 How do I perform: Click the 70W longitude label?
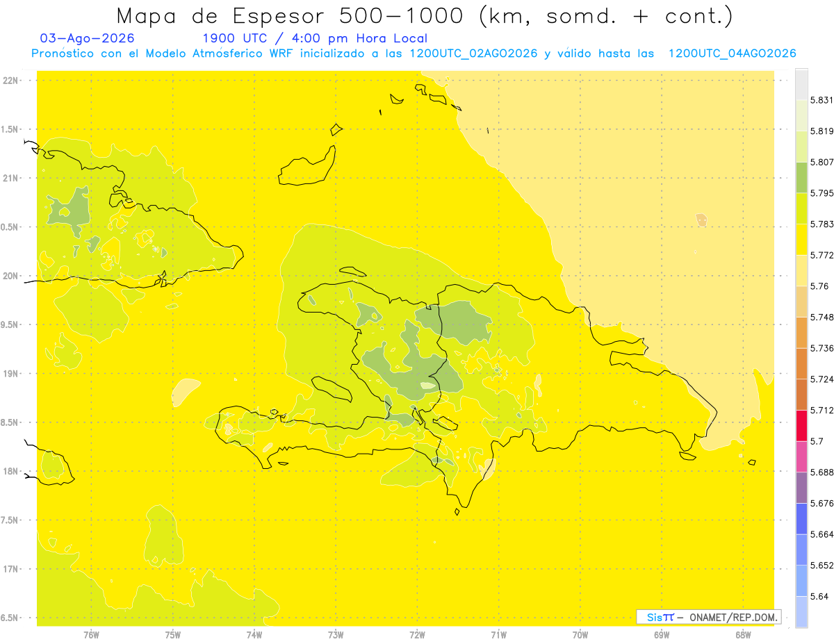click(580, 635)
